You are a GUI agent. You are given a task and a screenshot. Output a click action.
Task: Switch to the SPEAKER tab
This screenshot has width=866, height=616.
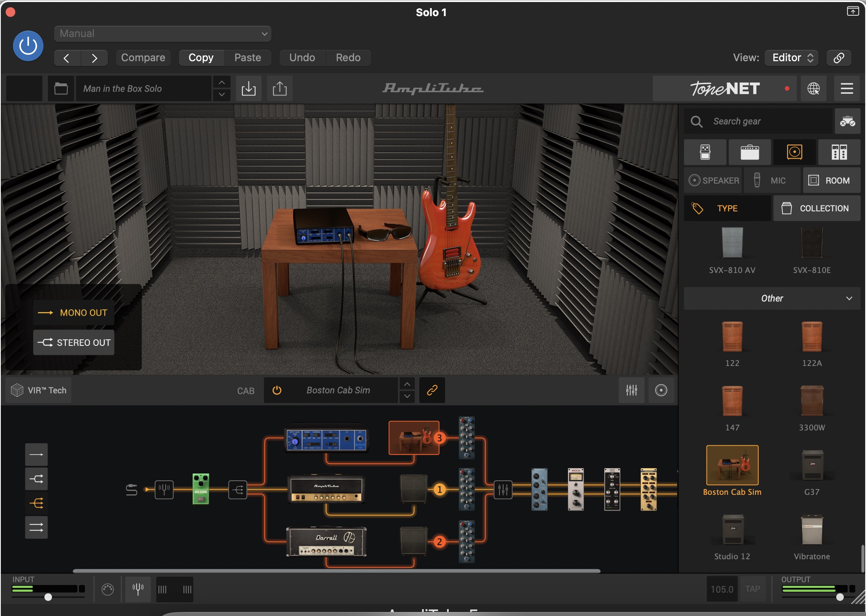point(713,180)
